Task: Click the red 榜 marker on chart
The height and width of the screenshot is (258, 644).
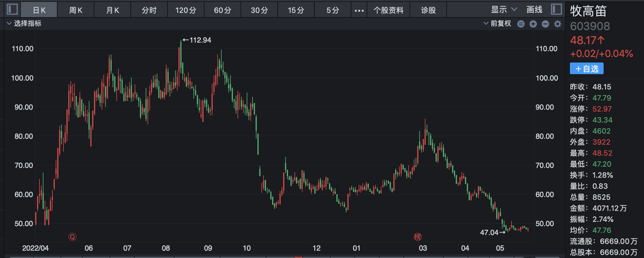Action: coord(418,237)
